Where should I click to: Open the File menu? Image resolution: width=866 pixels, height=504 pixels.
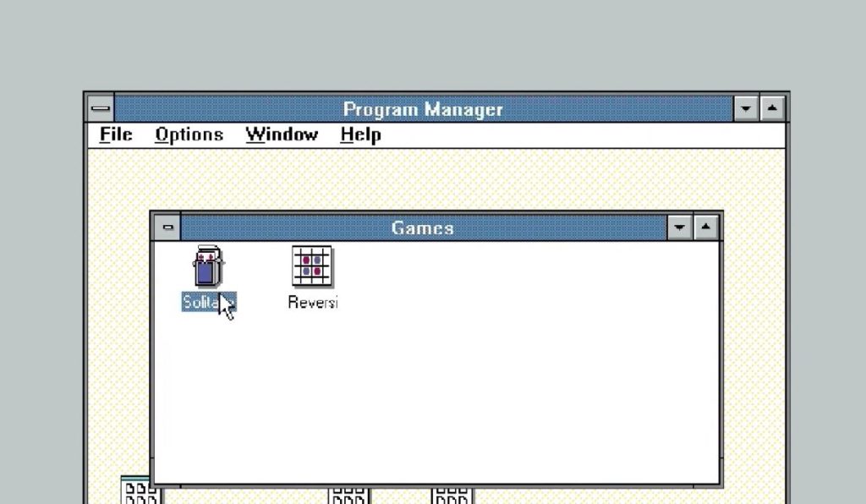pos(116,134)
